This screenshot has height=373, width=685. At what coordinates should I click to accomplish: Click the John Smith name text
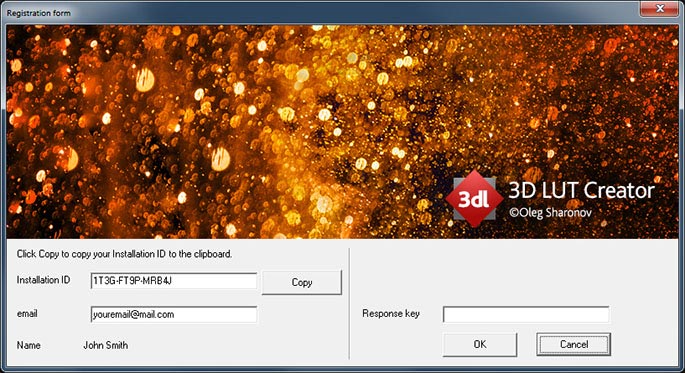click(x=106, y=345)
